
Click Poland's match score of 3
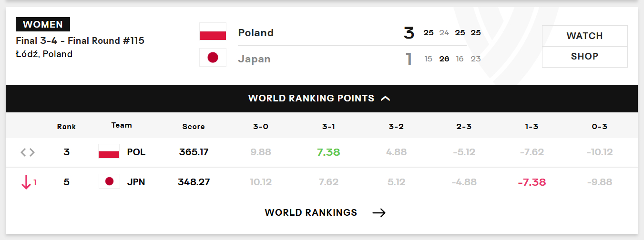(x=409, y=33)
